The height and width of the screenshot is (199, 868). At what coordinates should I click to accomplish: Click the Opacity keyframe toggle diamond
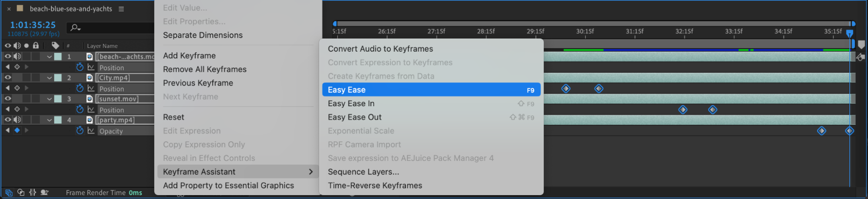(x=17, y=130)
